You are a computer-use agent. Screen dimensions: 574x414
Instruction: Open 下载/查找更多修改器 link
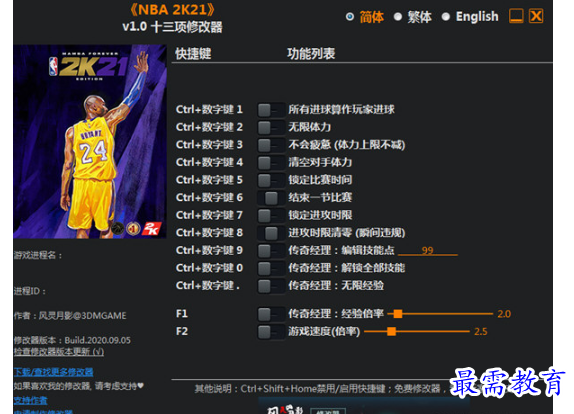pos(53,372)
